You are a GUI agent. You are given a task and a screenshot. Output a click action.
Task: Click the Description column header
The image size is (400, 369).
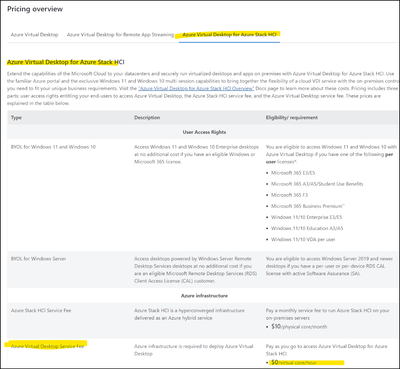(147, 118)
